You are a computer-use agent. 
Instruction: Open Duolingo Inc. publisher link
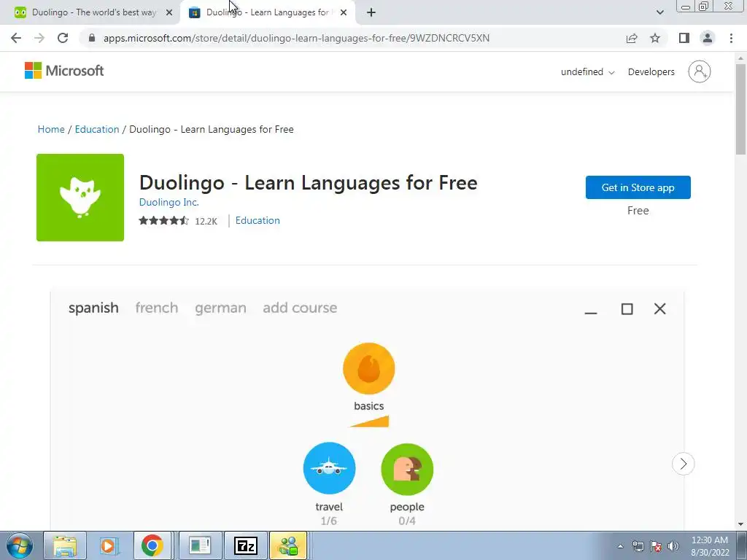tap(169, 203)
